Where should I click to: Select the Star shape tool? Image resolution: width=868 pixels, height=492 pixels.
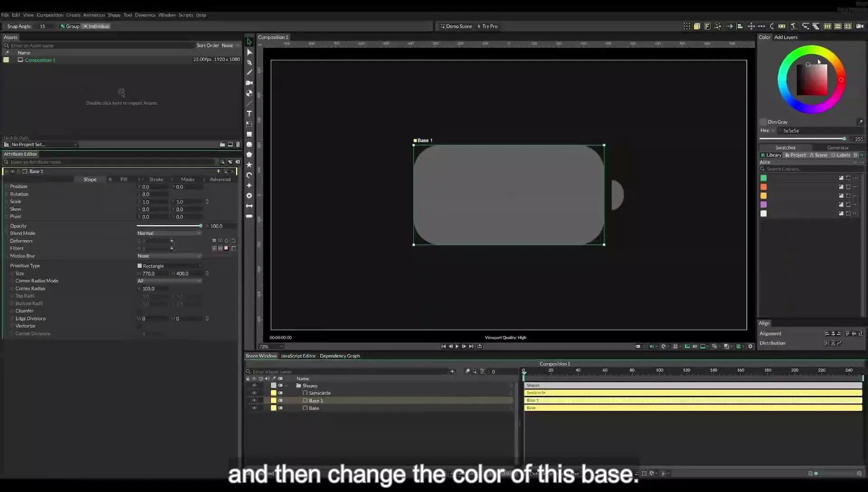click(249, 165)
